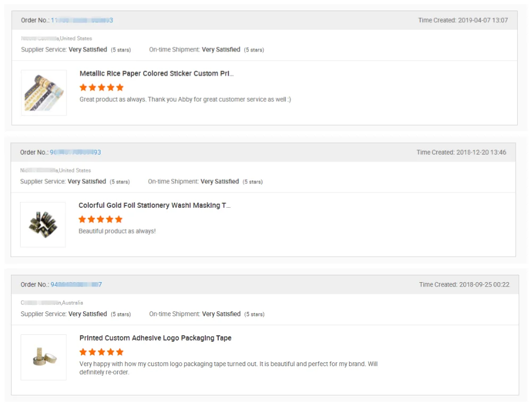The image size is (532, 406).
Task: Click the custom logo packaging tape review text
Action: point(228,368)
